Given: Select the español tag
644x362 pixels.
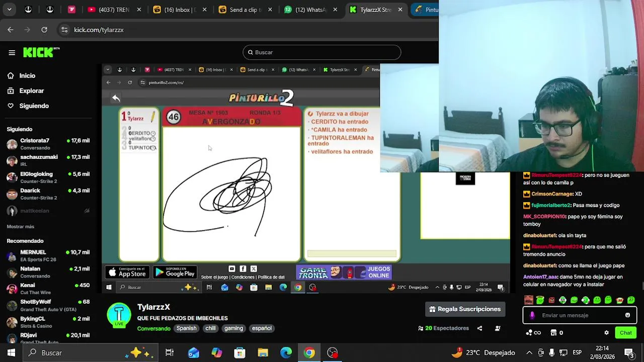Looking at the screenshot, I should [262, 328].
